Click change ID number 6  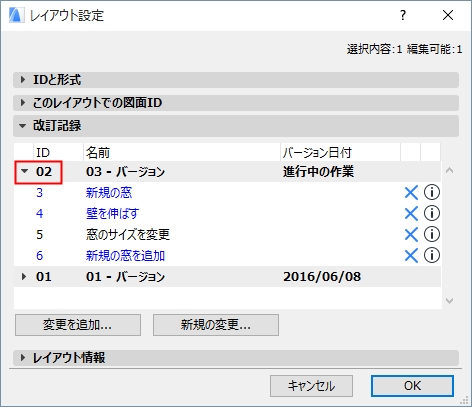(39, 256)
